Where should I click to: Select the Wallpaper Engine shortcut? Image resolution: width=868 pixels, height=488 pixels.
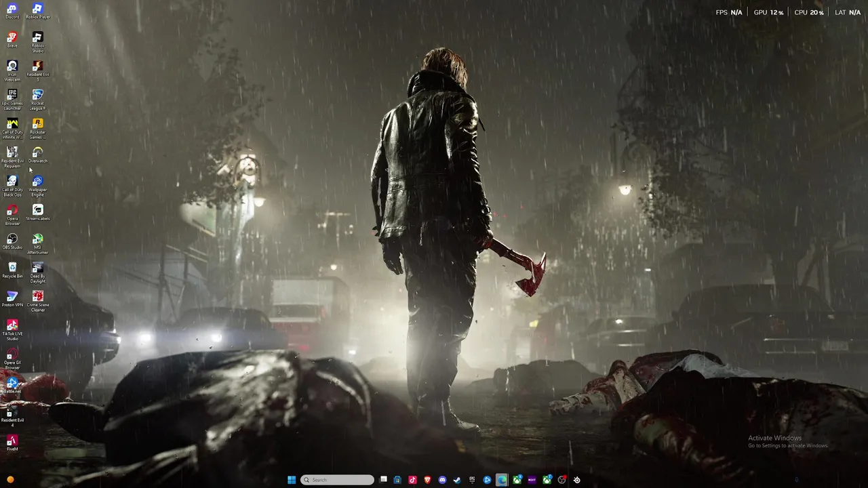[38, 186]
